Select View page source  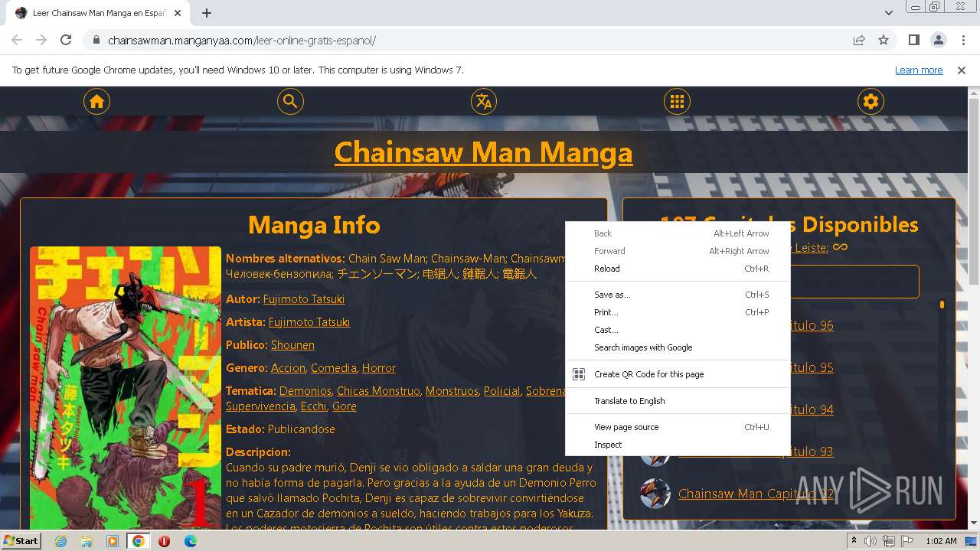tap(678, 427)
